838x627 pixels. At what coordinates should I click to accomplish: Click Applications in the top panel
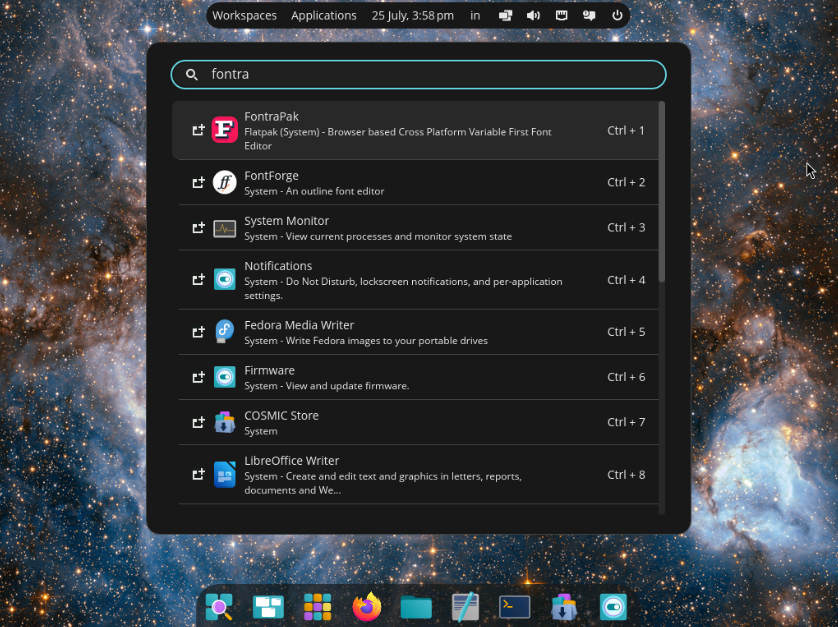323,16
